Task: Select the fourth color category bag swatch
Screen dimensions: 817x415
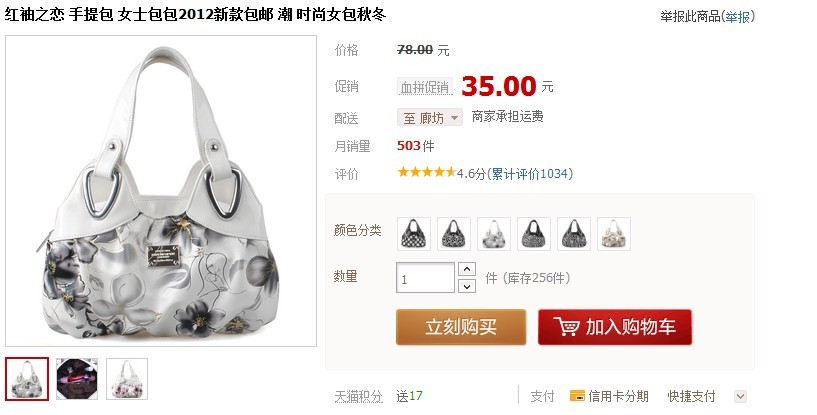Action: [534, 234]
